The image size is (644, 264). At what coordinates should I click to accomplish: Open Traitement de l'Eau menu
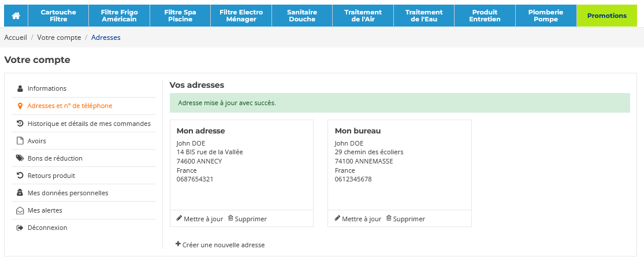point(424,16)
